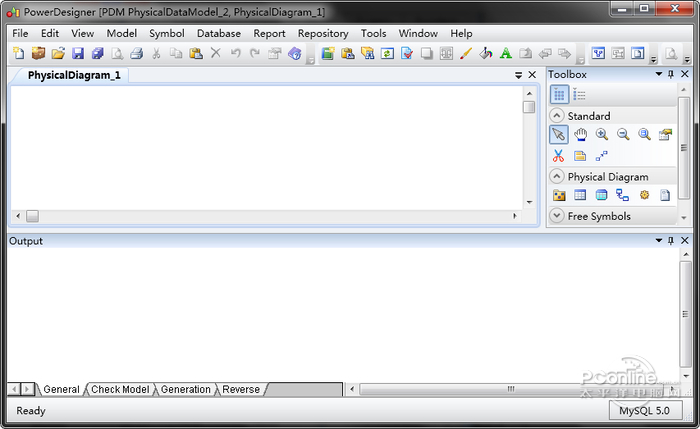This screenshot has width=700, height=429.
Task: Click the Copy toolbar icon
Action: (x=176, y=54)
